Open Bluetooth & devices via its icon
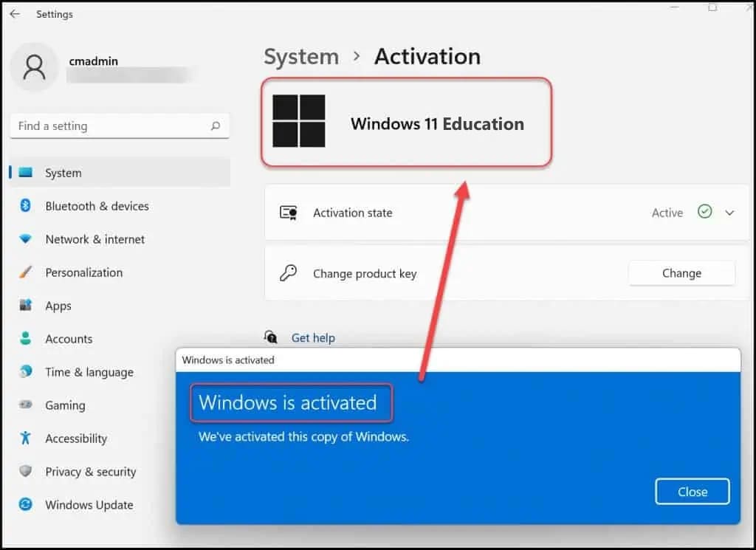Viewport: 756px width, 550px height. coord(26,206)
